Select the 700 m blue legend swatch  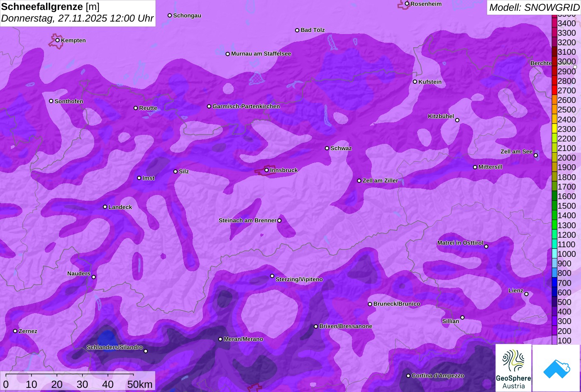[554, 283]
